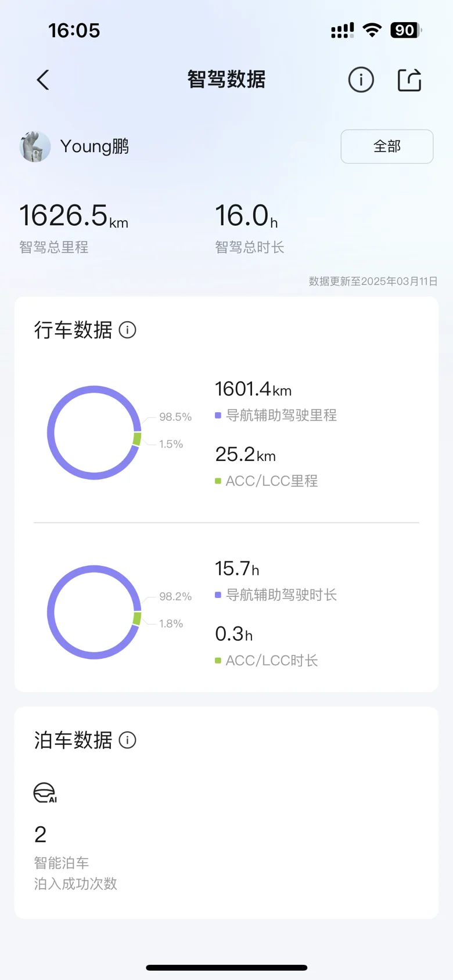Tap the back arrow icon

coord(43,80)
